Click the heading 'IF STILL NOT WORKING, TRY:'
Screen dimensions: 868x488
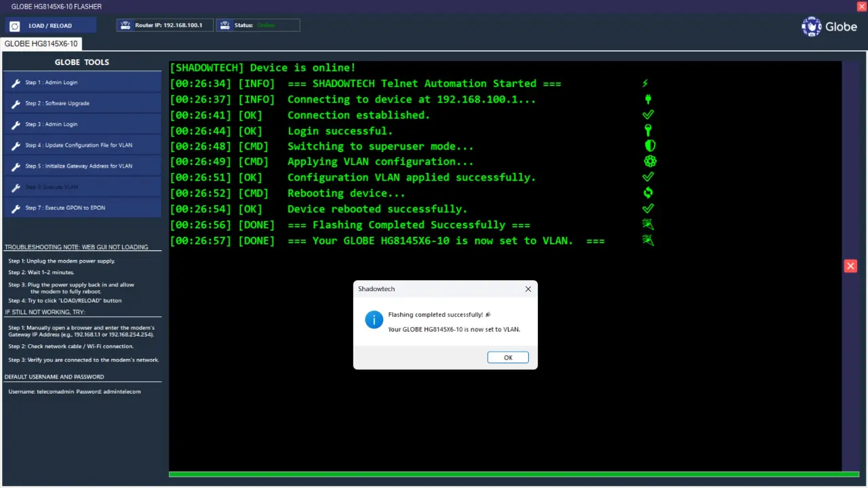point(45,312)
